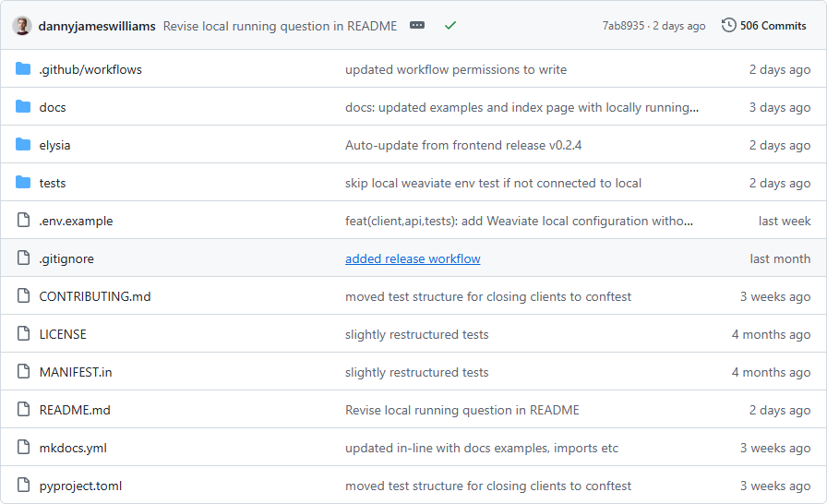Expand commit message ellipsis button
Screen dimensions: 827x504
[417, 25]
